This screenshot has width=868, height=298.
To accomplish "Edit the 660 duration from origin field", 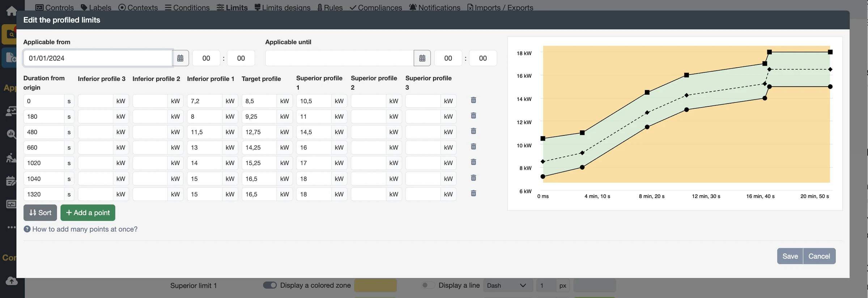I will pos(44,148).
